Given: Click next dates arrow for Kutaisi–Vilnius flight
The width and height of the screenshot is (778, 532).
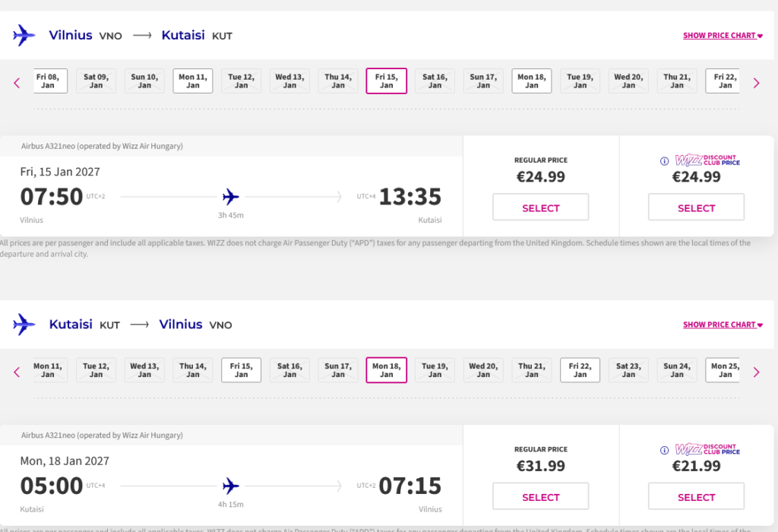Looking at the screenshot, I should click(x=756, y=372).
